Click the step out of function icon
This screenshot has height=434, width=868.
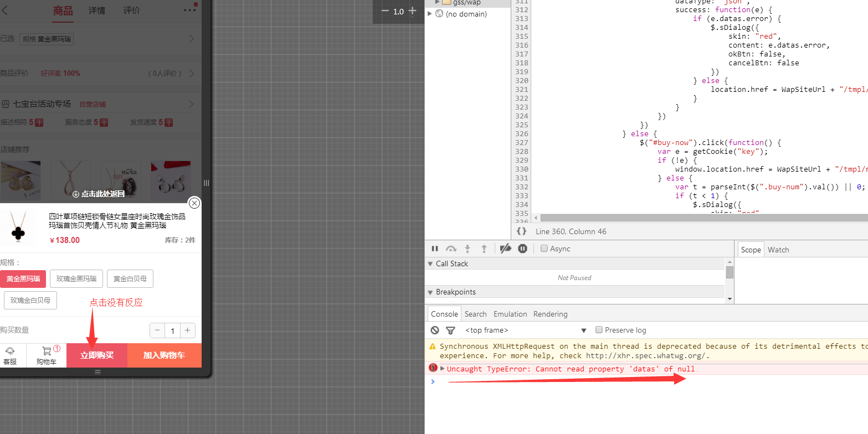[484, 249]
